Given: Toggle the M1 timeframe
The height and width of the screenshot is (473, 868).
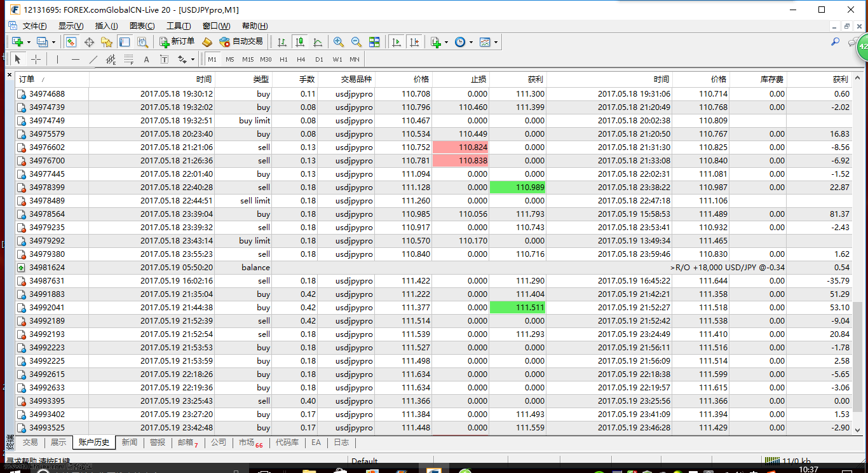Looking at the screenshot, I should [x=212, y=59].
